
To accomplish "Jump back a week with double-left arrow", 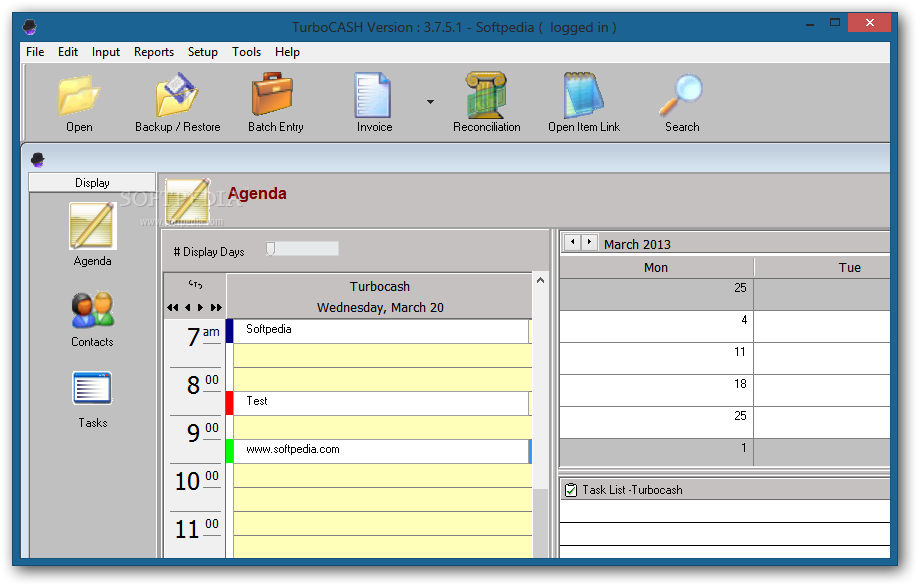I will coord(173,307).
